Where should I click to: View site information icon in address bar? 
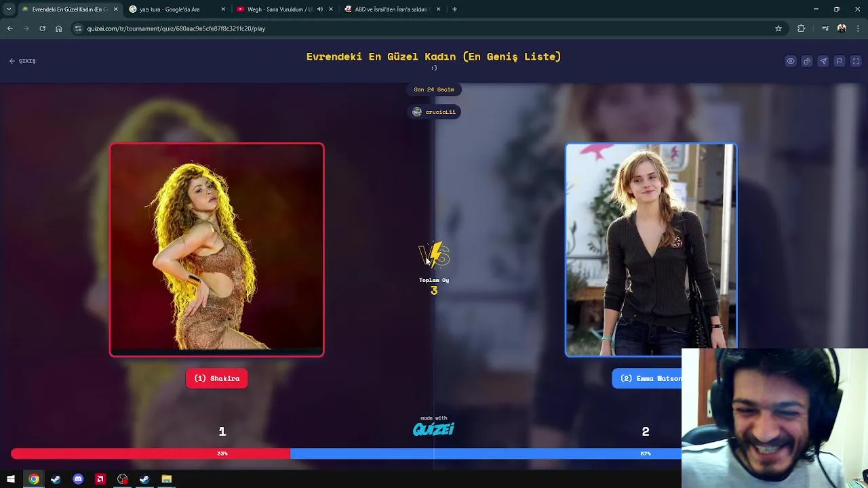pos(78,28)
